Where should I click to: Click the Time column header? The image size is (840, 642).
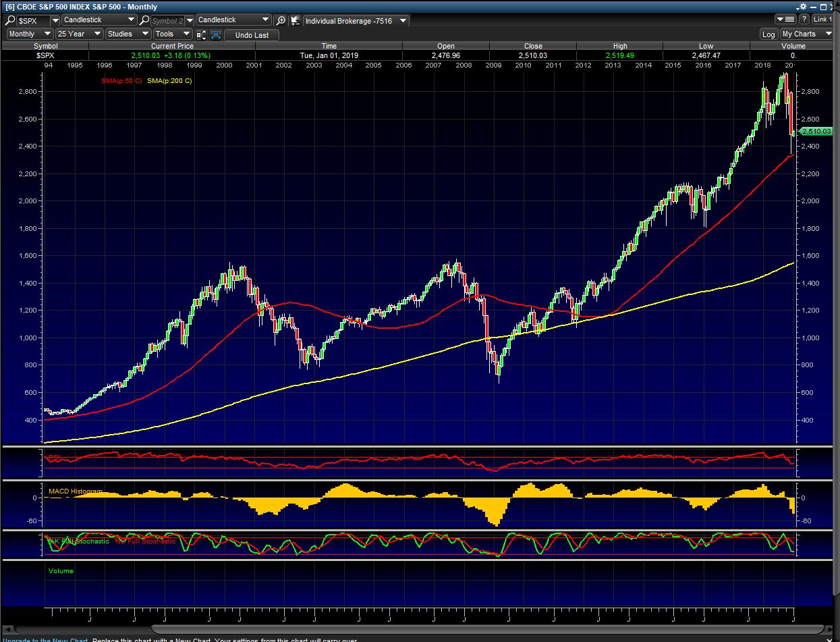(329, 46)
